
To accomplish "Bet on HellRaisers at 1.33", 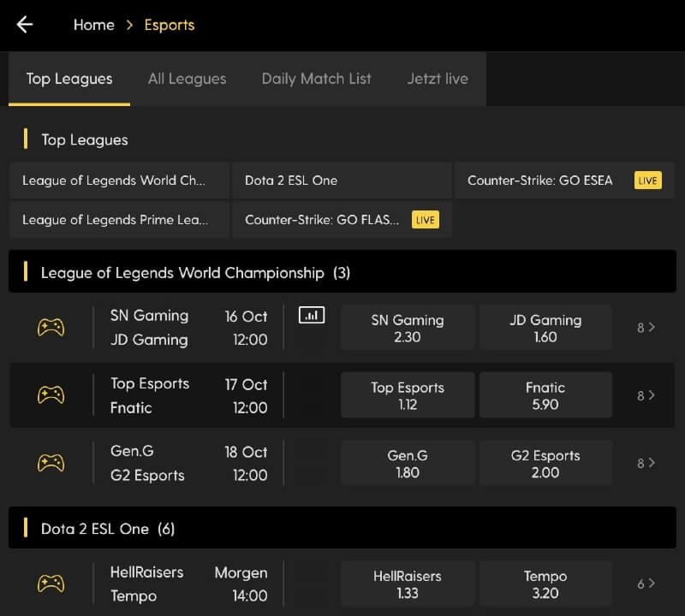I will 408,583.
